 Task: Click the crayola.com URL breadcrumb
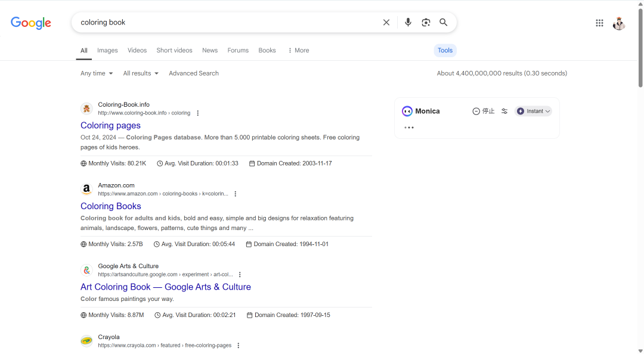[x=165, y=346]
